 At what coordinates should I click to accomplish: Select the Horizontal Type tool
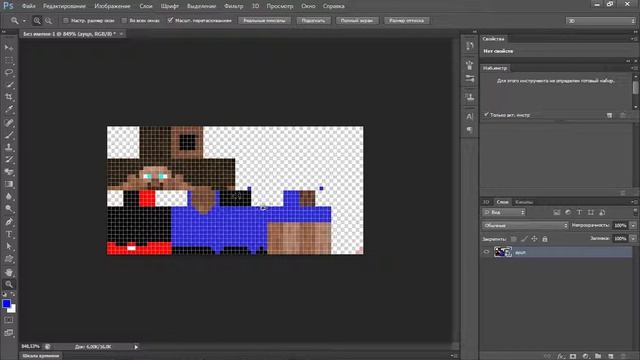[9, 234]
